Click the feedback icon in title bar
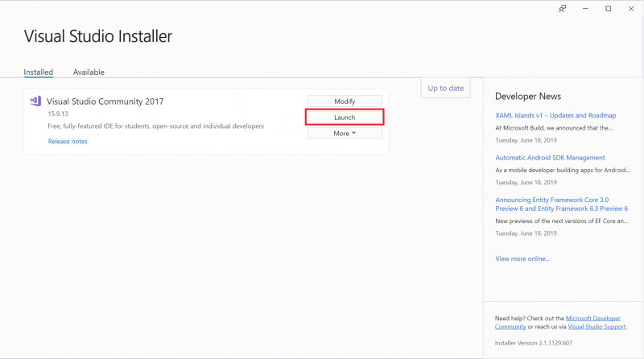The image size is (644, 359). point(562,9)
